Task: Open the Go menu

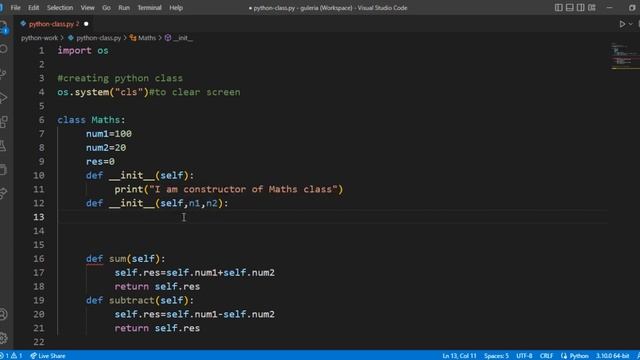Action: pos(106,8)
